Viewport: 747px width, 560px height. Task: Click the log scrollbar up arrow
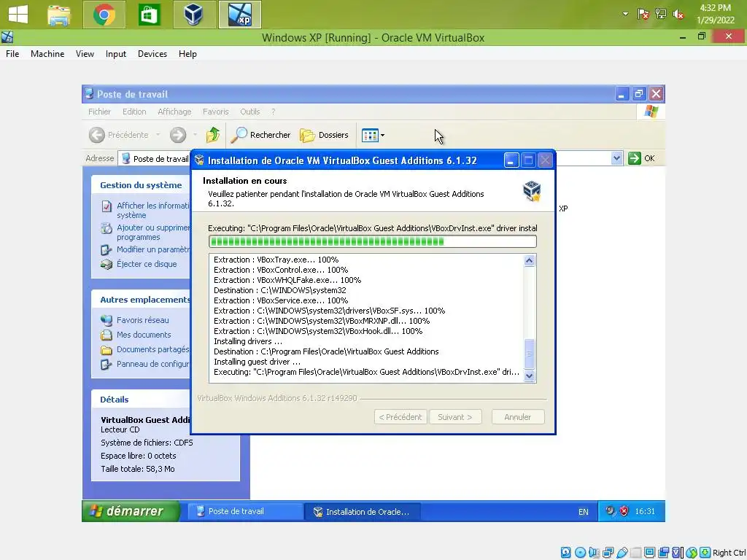pyautogui.click(x=529, y=260)
